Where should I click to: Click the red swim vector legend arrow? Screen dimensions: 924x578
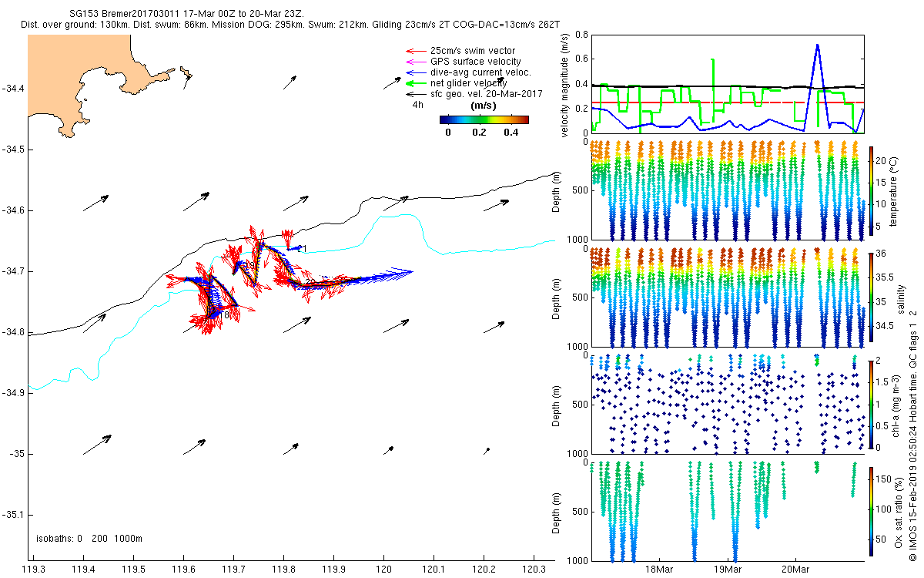tap(416, 51)
